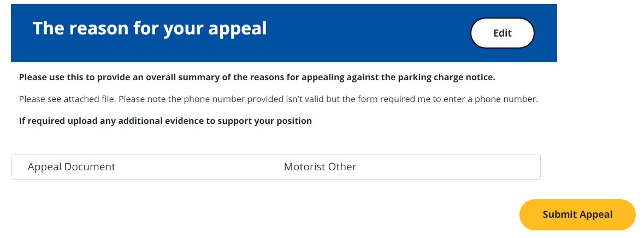Viewport: 644px width, 238px height.
Task: Click the sentence about the invalid phone number
Action: (x=328, y=99)
